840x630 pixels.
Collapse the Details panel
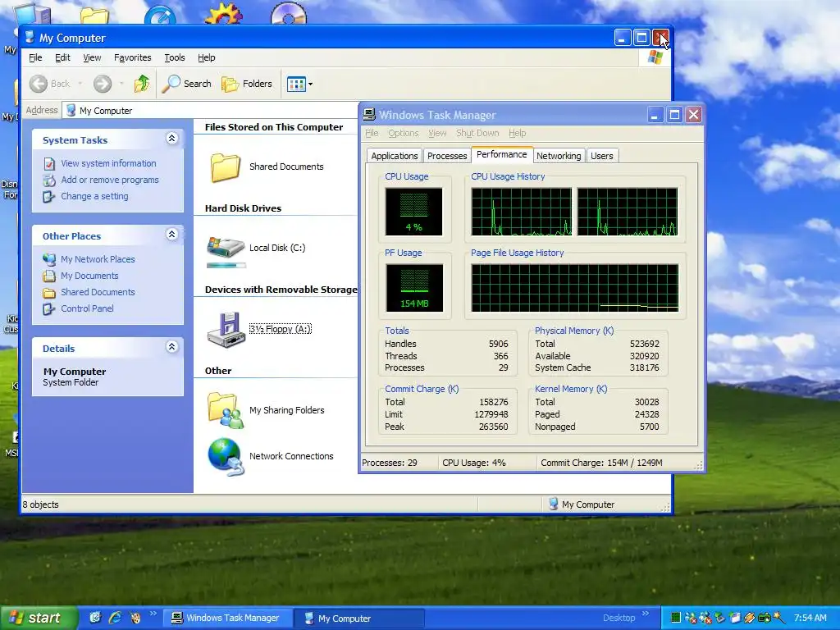pos(171,347)
